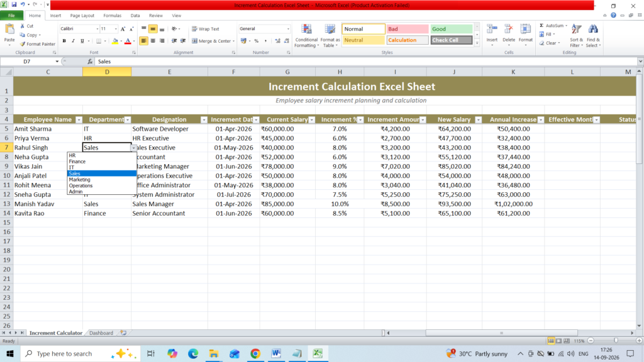Open Google Chrome from the taskbar
The image size is (644, 362).
click(255, 353)
